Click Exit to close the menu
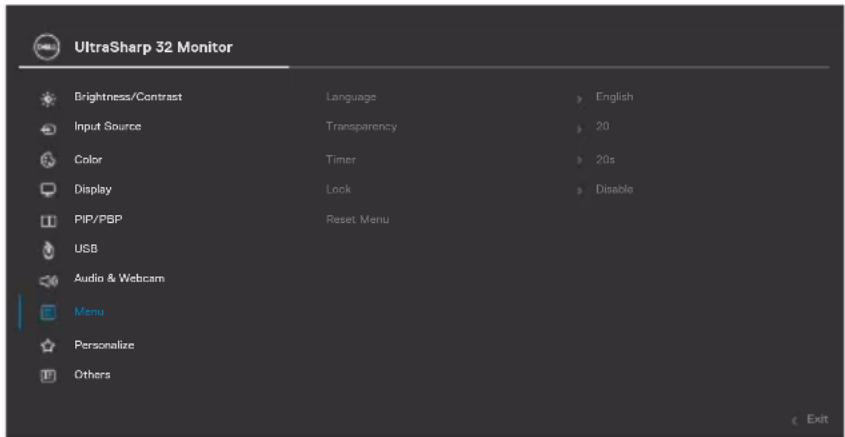 [x=817, y=419]
